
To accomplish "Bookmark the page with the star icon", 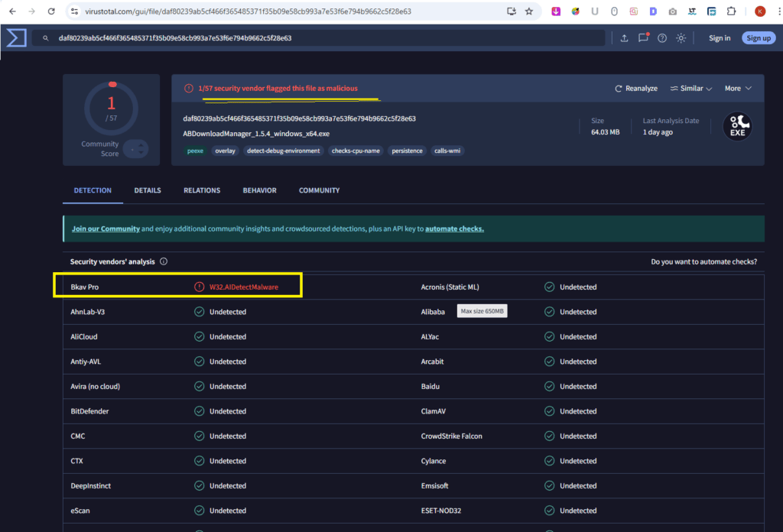I will click(x=529, y=11).
